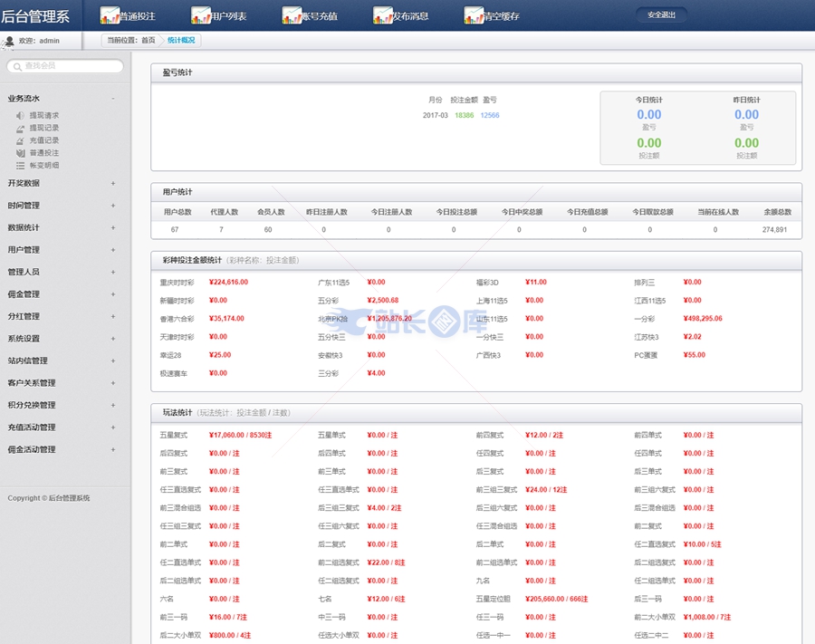Click the 清空缓存 icon to clear cache
The image size is (815, 644).
click(474, 15)
